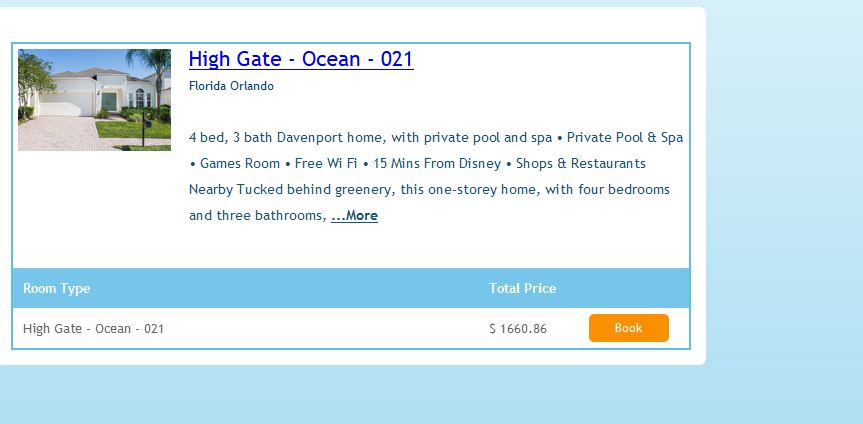Click the villa photo thumbnail

pyautogui.click(x=94, y=100)
